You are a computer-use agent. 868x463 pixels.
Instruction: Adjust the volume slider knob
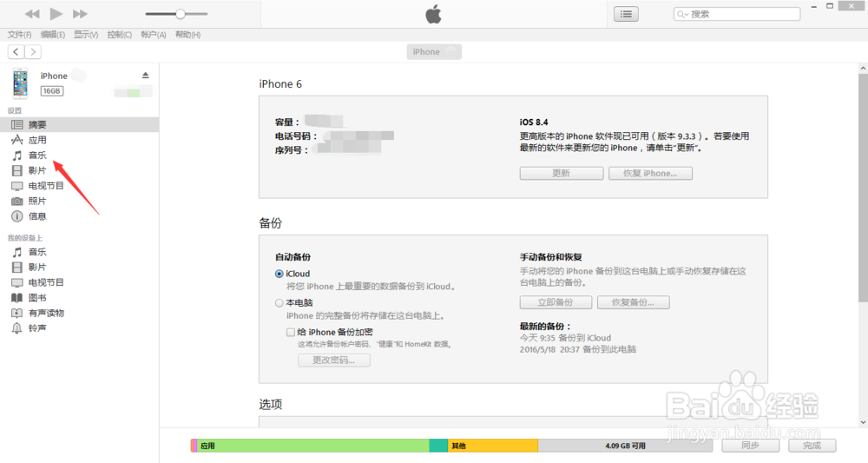(x=181, y=14)
